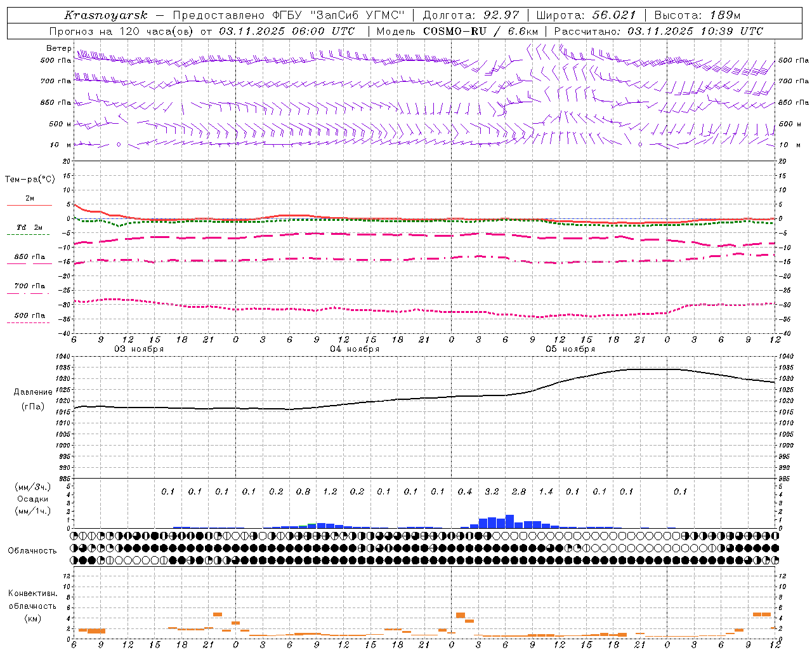The width and height of the screenshot is (812, 650).
Task: Click the 'Ветер' wind panel label
Action: click(58, 48)
